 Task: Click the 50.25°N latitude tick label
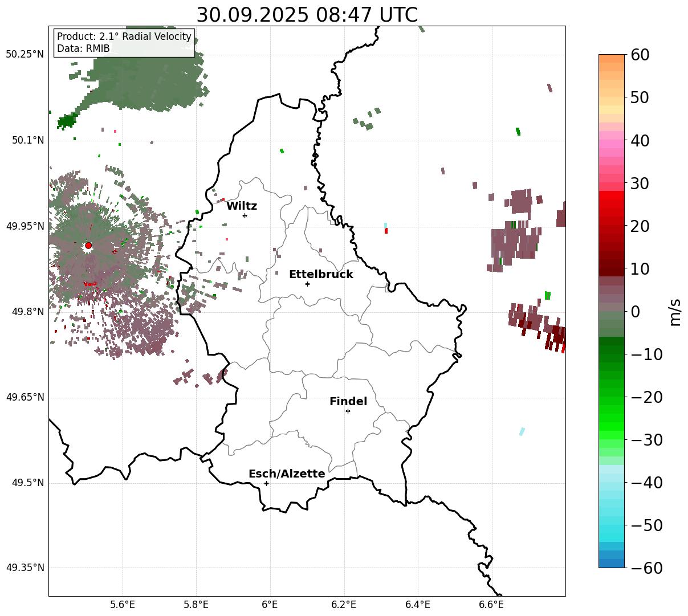25,54
